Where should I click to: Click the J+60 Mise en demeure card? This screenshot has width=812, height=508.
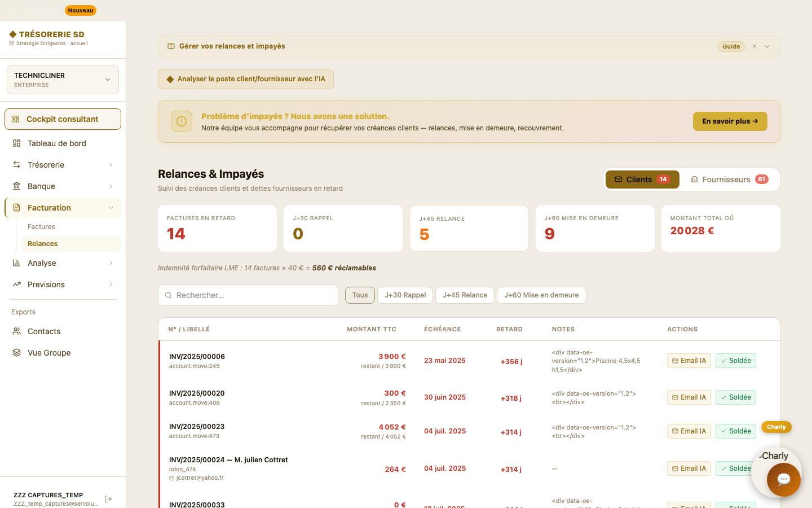point(595,228)
